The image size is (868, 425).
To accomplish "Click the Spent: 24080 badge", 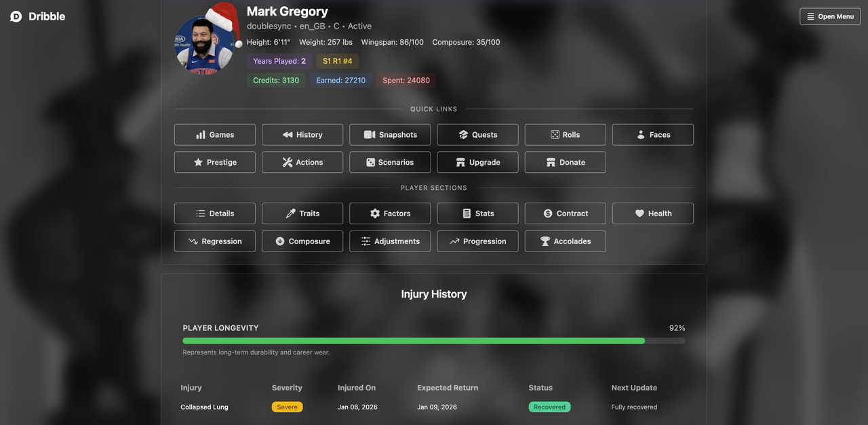I will [406, 80].
